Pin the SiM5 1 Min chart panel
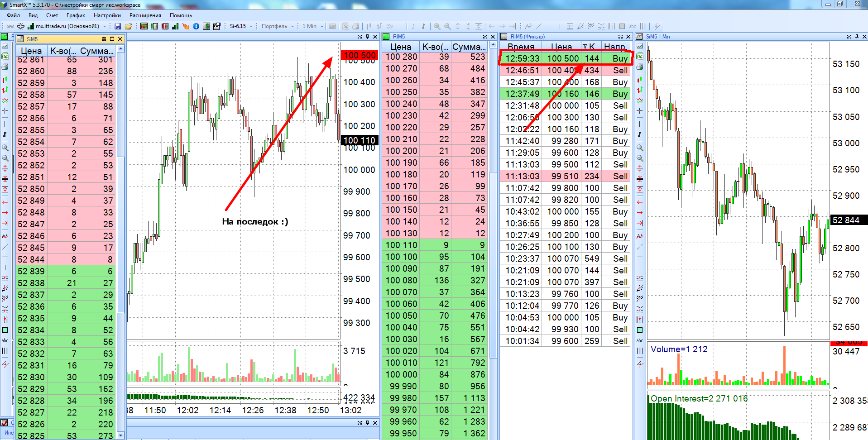The image size is (868, 440). coord(857,37)
